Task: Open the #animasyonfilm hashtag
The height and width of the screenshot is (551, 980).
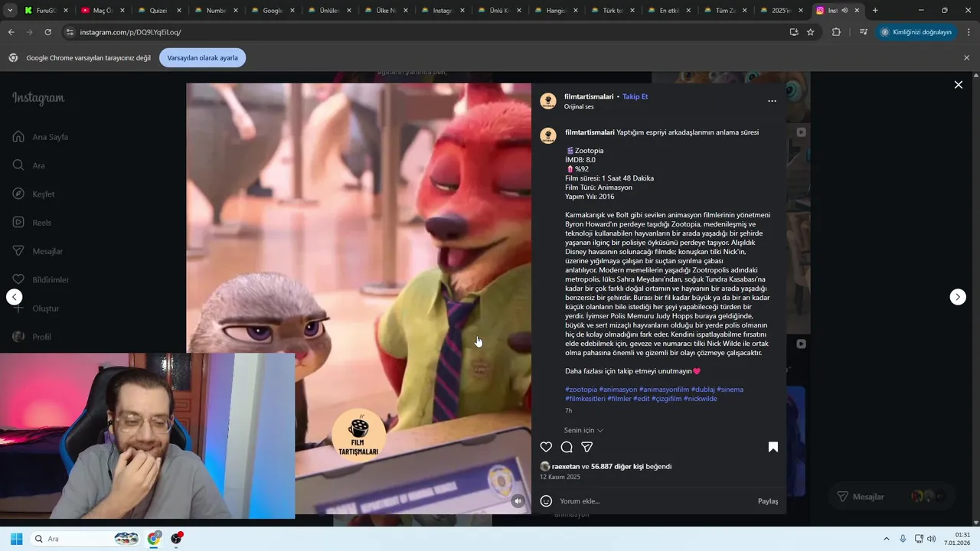Action: [x=664, y=390]
